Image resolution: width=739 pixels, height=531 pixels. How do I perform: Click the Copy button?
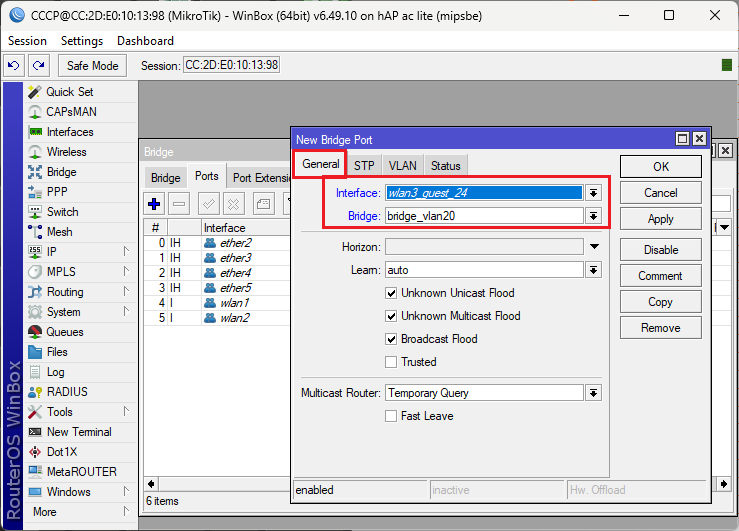[x=660, y=302]
